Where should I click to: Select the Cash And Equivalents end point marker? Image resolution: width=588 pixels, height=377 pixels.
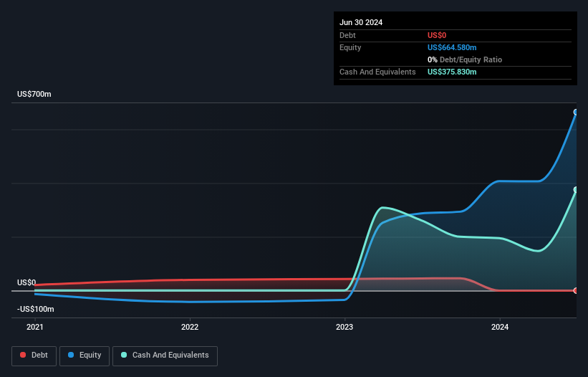tap(576, 190)
